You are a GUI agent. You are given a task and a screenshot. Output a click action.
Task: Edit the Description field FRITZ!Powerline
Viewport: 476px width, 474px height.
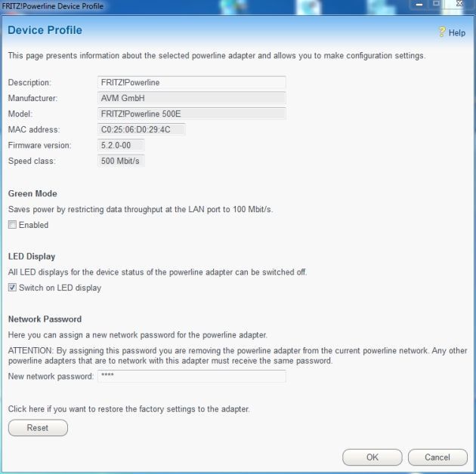[x=192, y=82]
